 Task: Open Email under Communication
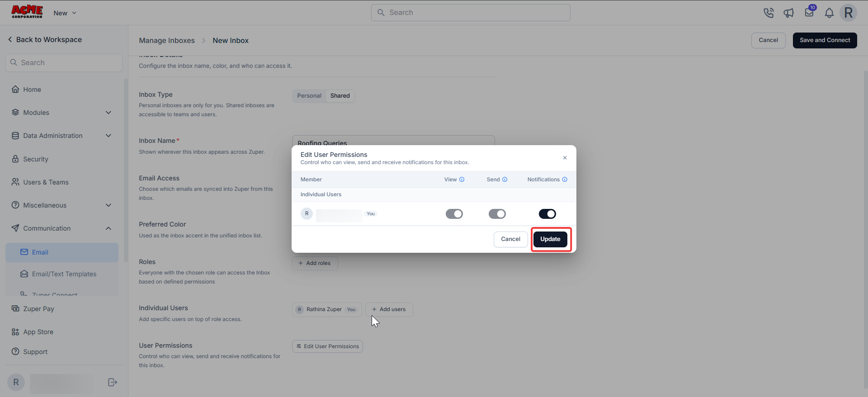coord(62,252)
